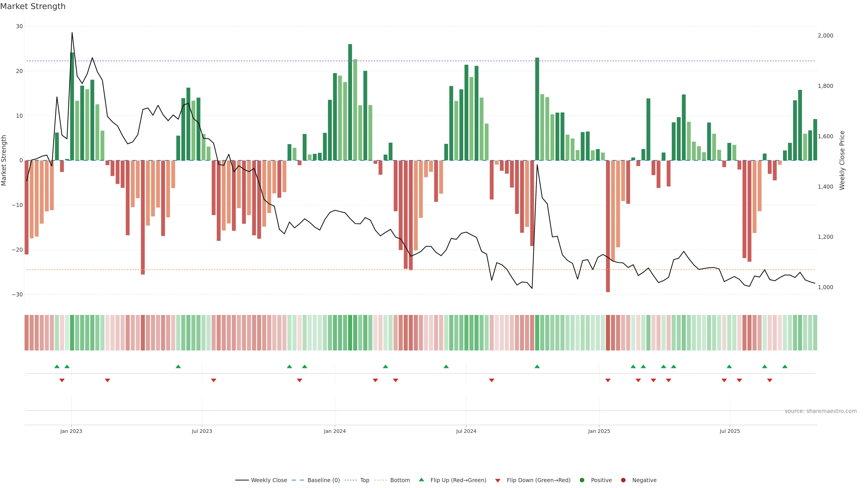The image size is (868, 488).
Task: Click the Weekly Close Price axis title
Action: tap(842, 160)
